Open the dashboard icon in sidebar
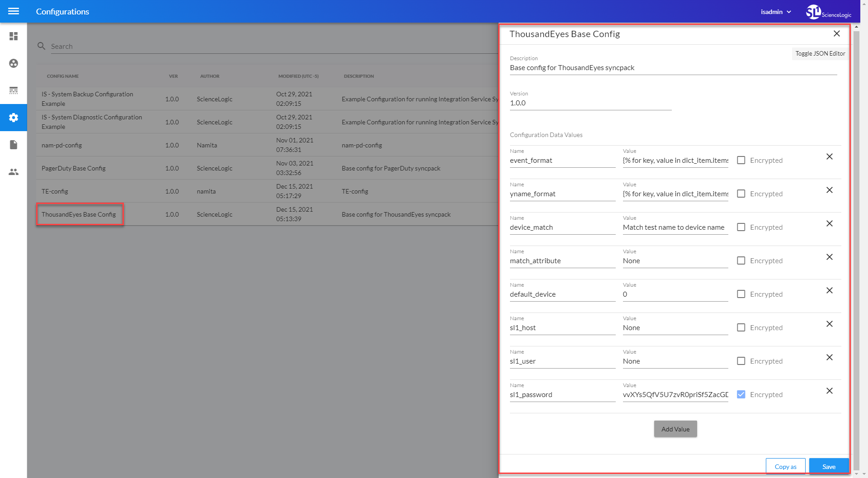 click(14, 36)
